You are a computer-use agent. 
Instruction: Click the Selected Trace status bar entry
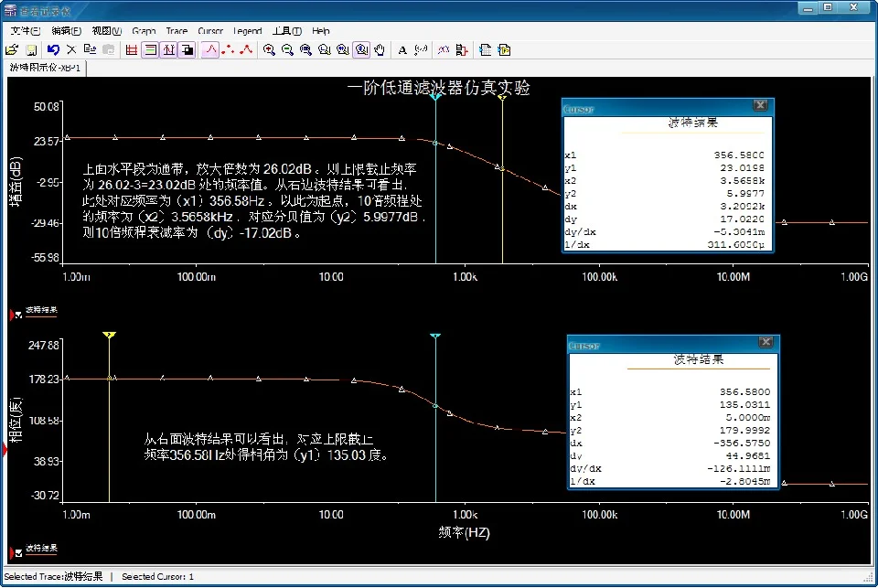point(53,576)
